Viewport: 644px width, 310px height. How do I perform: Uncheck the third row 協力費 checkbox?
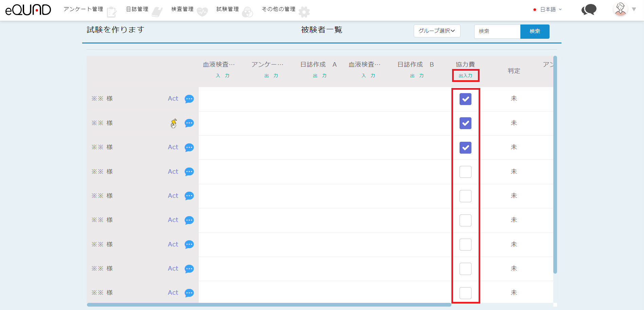[x=465, y=148]
